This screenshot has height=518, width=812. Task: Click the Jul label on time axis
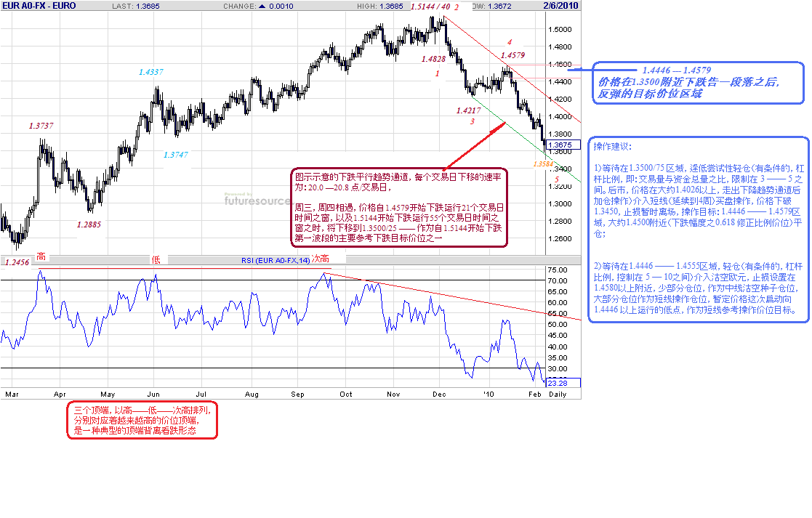click(201, 394)
